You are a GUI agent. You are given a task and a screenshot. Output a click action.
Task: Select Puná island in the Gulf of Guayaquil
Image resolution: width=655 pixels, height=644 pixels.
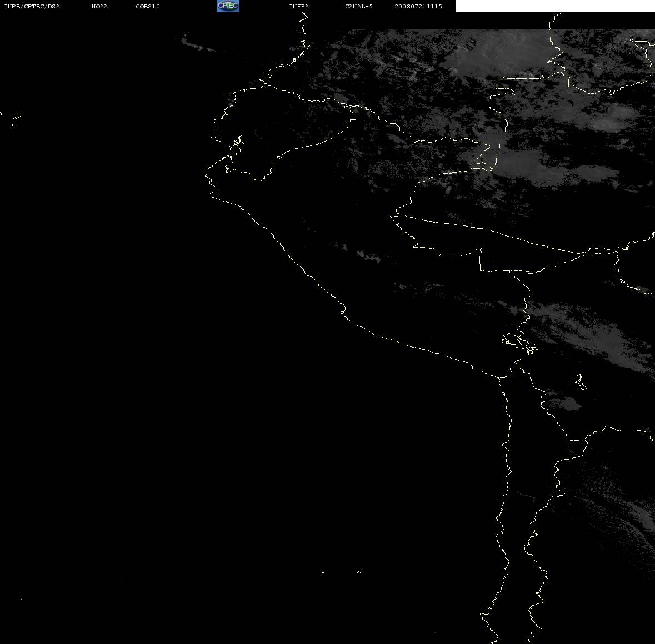(236, 144)
